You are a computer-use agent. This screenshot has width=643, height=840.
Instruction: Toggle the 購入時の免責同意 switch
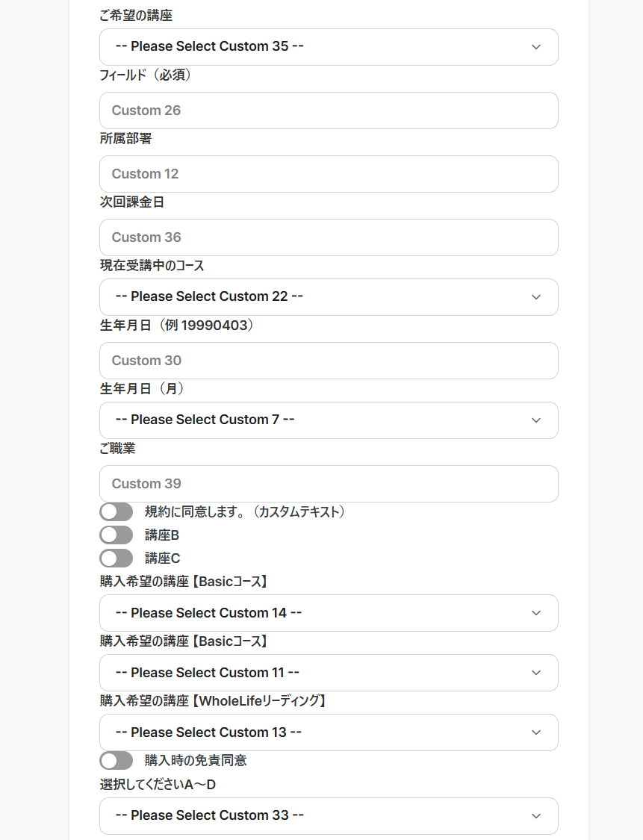pos(117,760)
